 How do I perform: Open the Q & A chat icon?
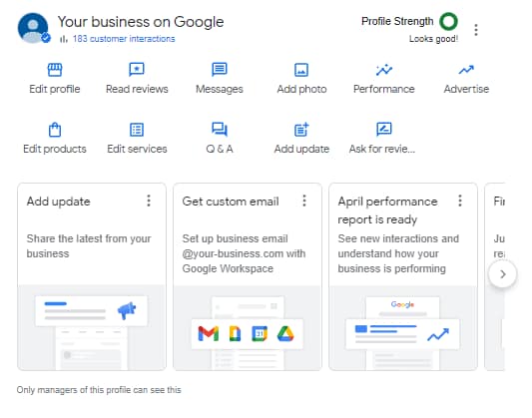(220, 129)
